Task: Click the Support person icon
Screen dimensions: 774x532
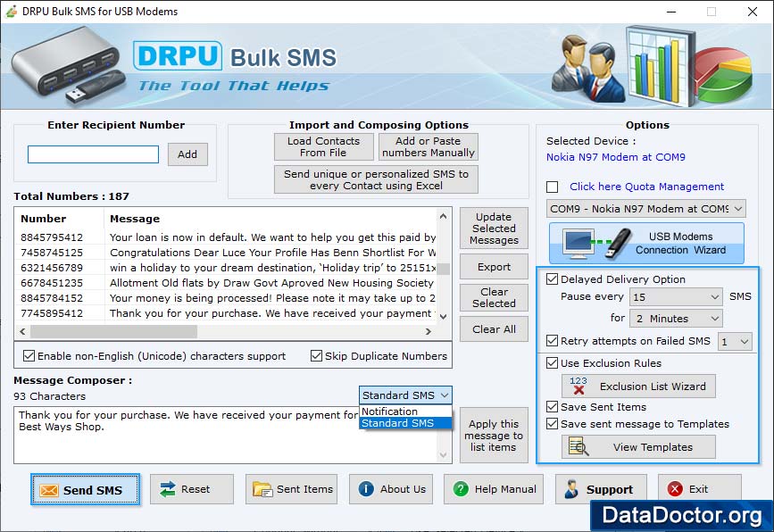Action: (x=571, y=489)
